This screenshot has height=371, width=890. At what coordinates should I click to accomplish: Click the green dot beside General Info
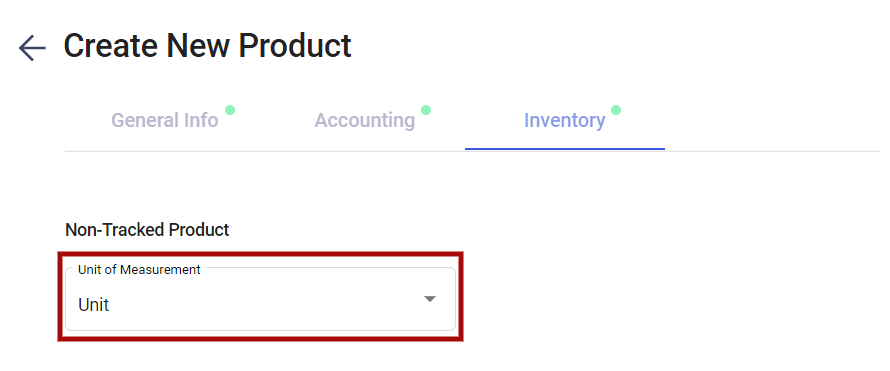coord(230,110)
